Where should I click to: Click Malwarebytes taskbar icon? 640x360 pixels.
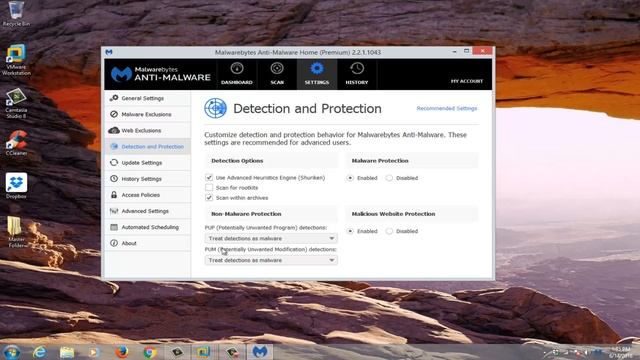(260, 351)
